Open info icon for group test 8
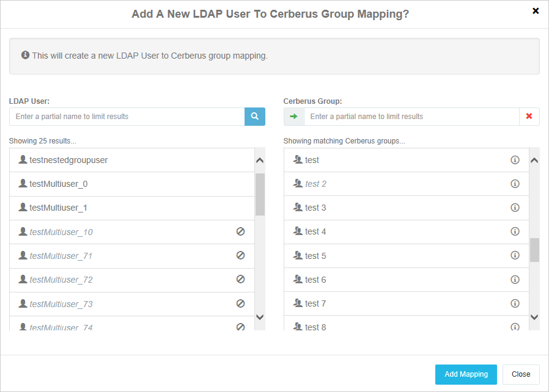549x392 pixels. [515, 327]
